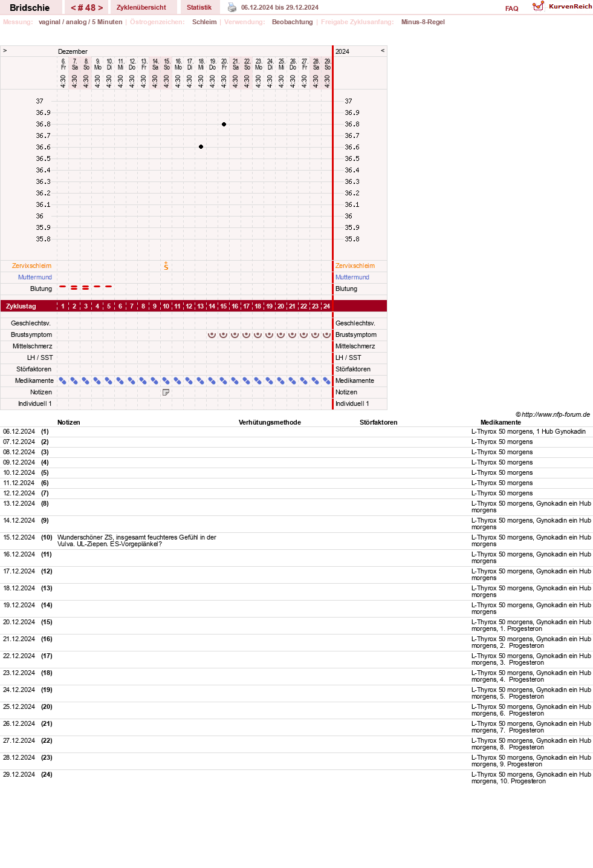593x868 pixels.
Task: Click bleeding mark on cycle day 1
Action: [x=63, y=287]
